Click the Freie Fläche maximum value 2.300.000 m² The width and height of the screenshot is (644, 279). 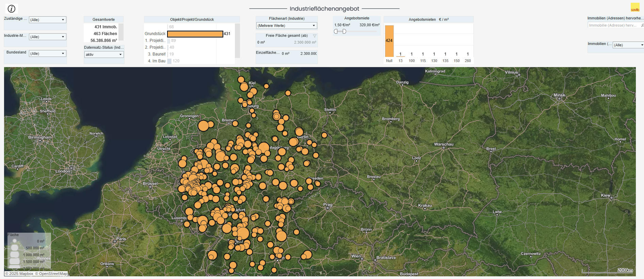coord(305,43)
